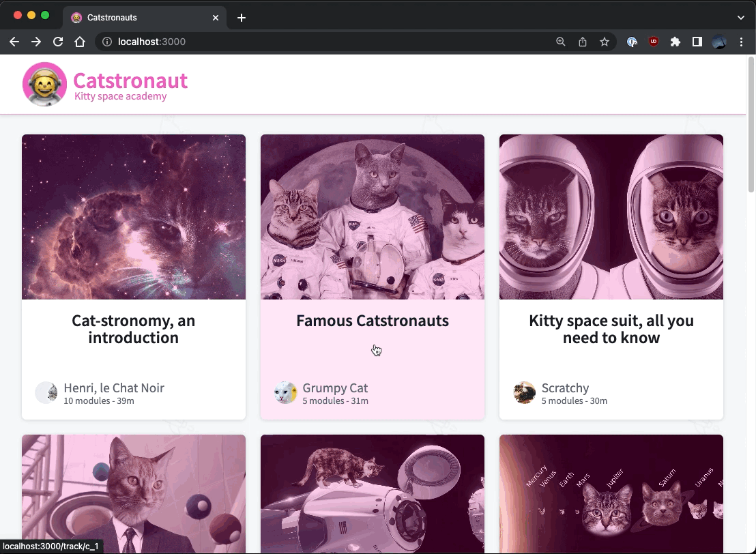Image resolution: width=756 pixels, height=554 pixels.
Task: Click Henri, le Chat Noir avatar
Action: (x=46, y=392)
